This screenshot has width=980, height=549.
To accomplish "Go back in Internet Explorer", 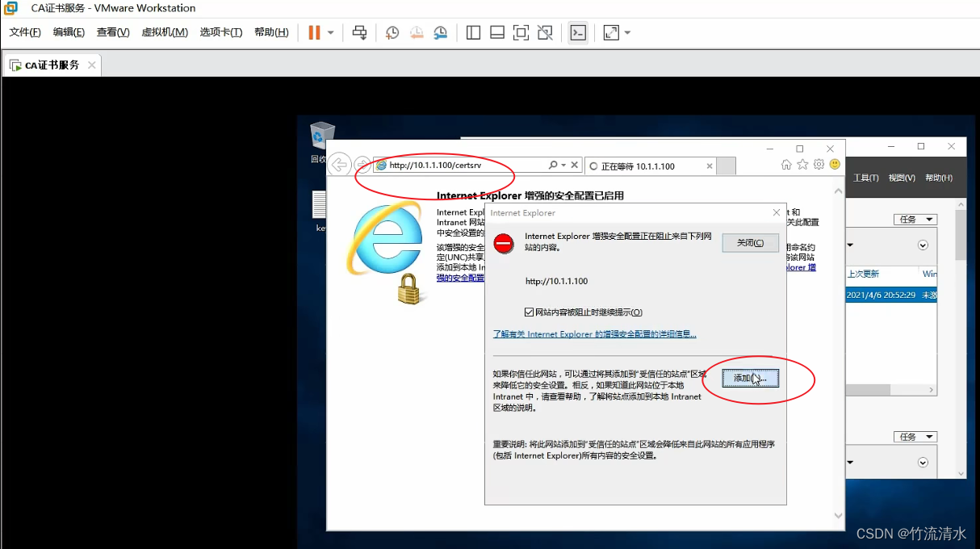I will [x=340, y=164].
